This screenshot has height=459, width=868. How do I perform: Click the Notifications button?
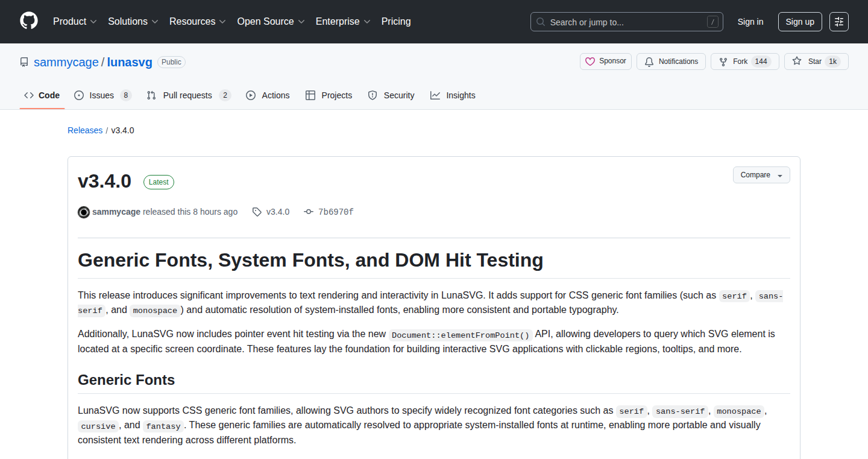[671, 62]
